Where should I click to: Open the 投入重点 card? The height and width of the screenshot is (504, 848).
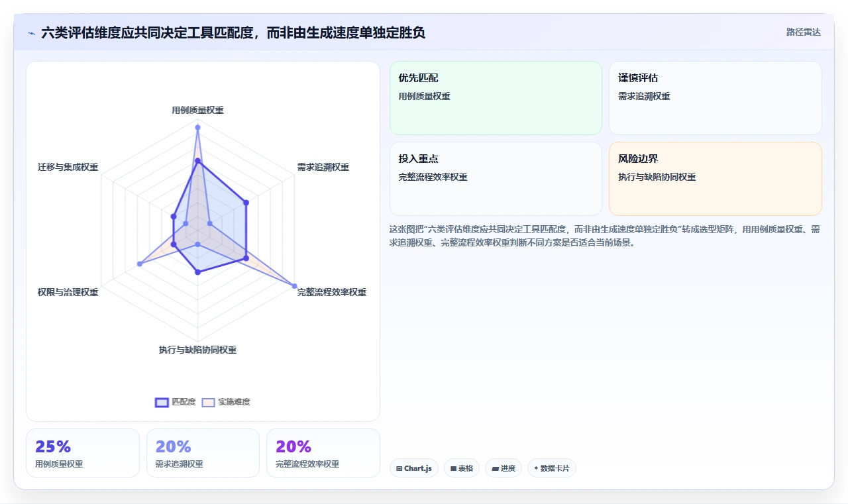coord(496,179)
